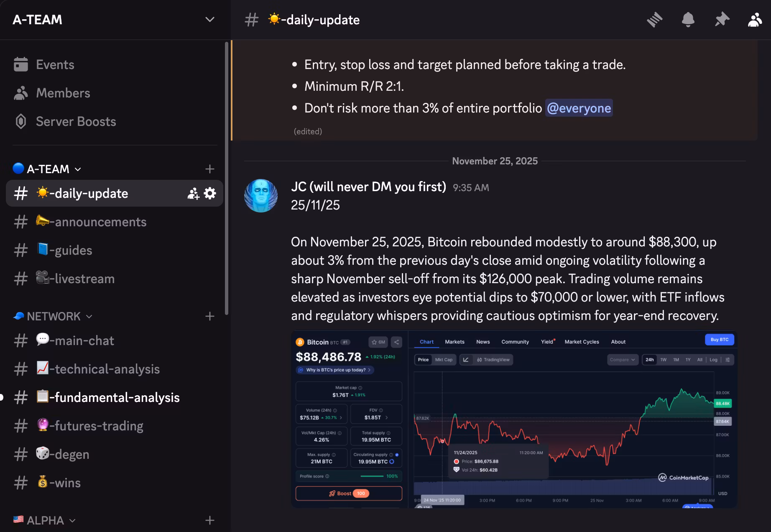Open Server Boosts page
Viewport: 771px width, 532px height.
(x=76, y=122)
